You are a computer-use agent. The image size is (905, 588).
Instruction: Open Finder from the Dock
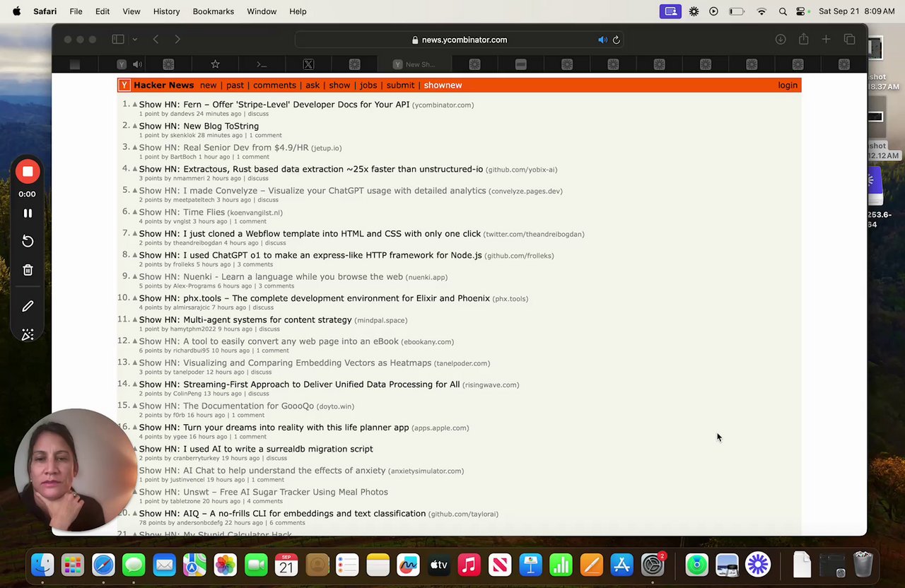pyautogui.click(x=42, y=565)
